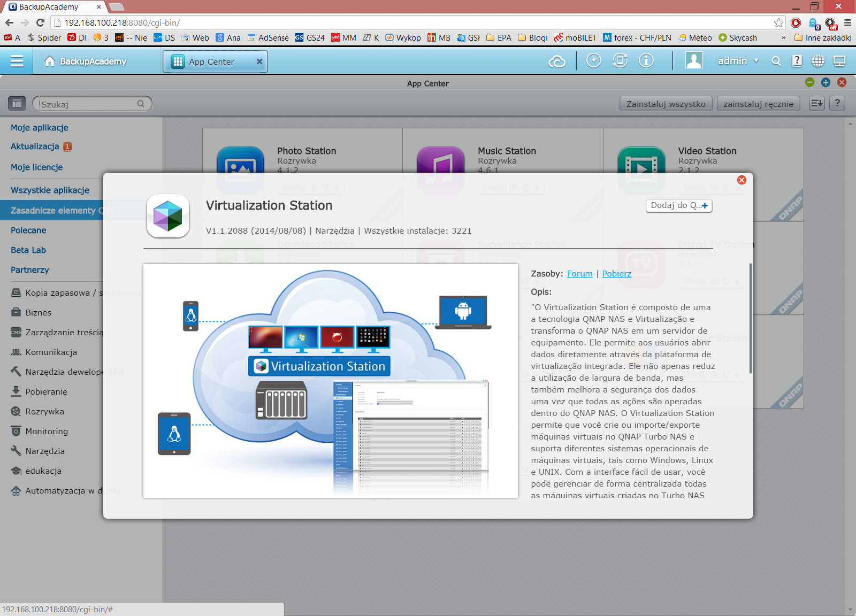Show more bookmarks chevron

pos(784,37)
